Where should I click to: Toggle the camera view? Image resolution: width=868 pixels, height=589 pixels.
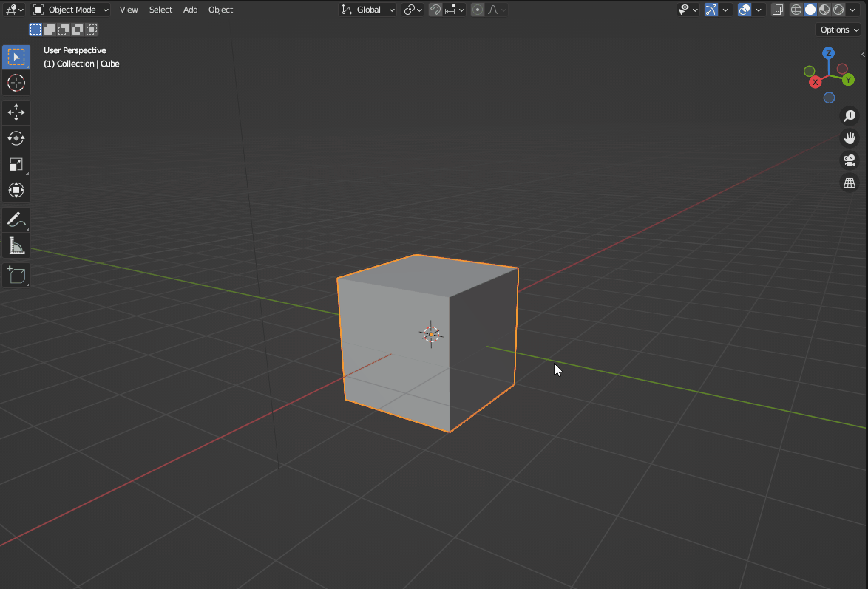pos(850,160)
